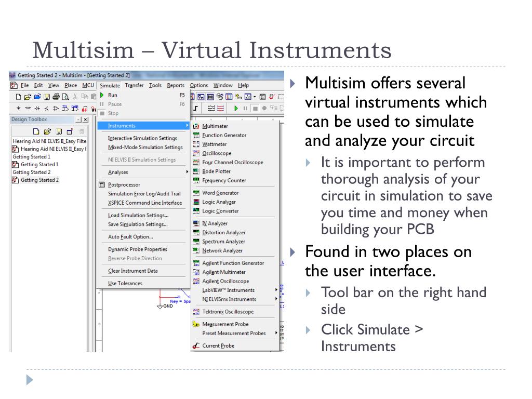Select Multimeter from Instruments submenu
The height and width of the screenshot is (399, 532).
[x=235, y=126]
